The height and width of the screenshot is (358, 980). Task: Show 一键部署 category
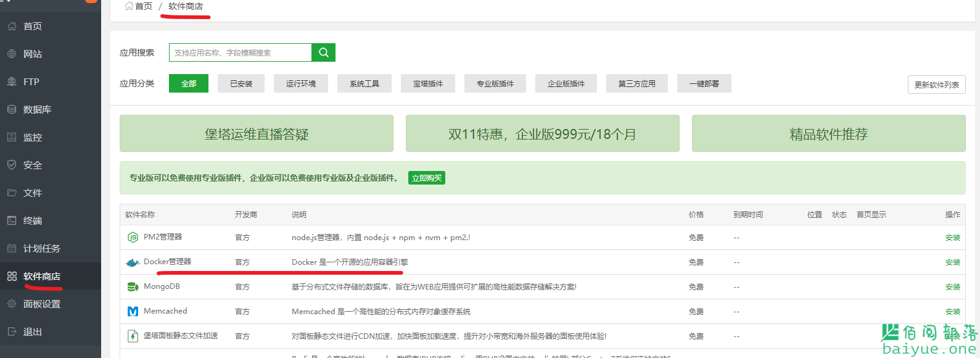tap(704, 84)
